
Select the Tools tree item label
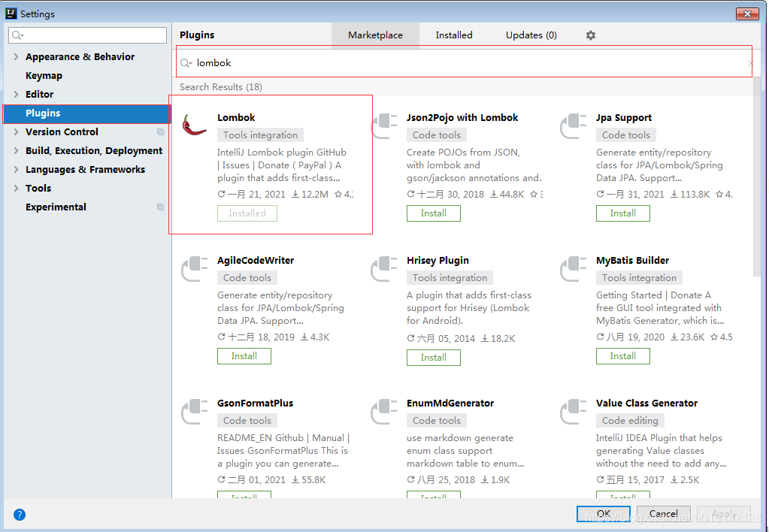click(38, 189)
